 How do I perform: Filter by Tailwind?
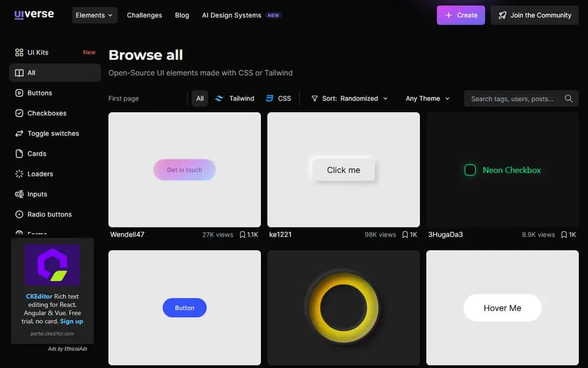235,99
